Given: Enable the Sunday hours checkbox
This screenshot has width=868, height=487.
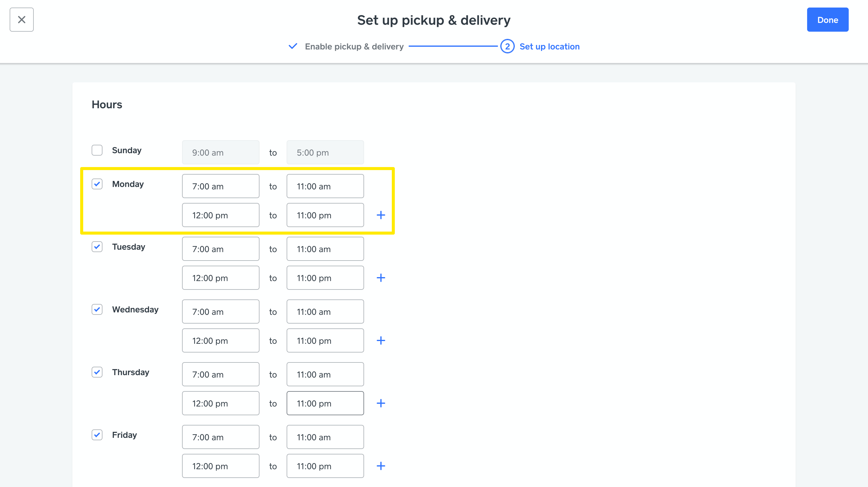Looking at the screenshot, I should (x=97, y=150).
